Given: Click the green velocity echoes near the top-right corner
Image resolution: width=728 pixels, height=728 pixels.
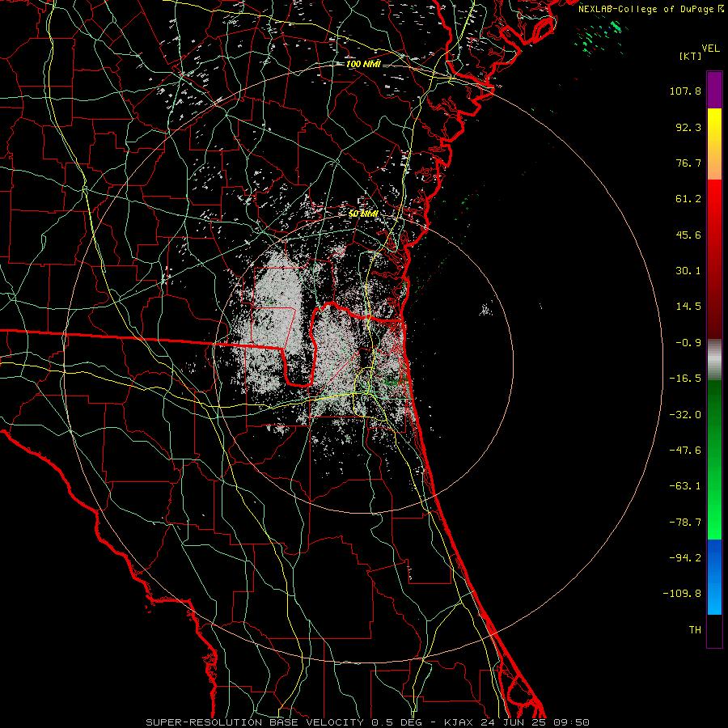Looking at the screenshot, I should pyautogui.click(x=599, y=36).
